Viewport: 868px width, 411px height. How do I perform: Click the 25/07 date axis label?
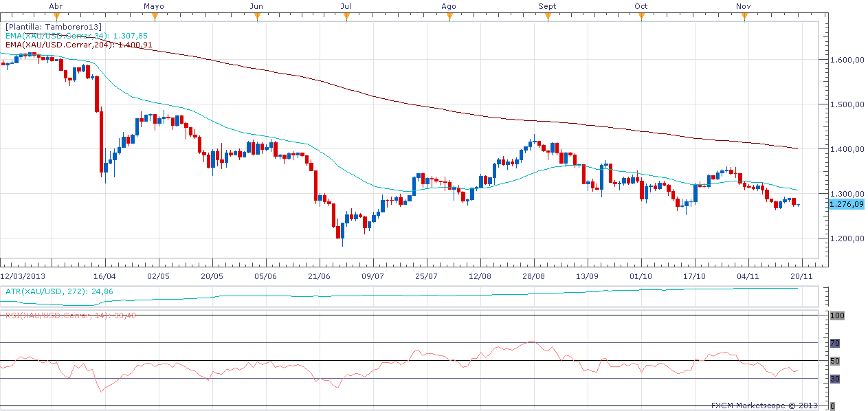(426, 276)
